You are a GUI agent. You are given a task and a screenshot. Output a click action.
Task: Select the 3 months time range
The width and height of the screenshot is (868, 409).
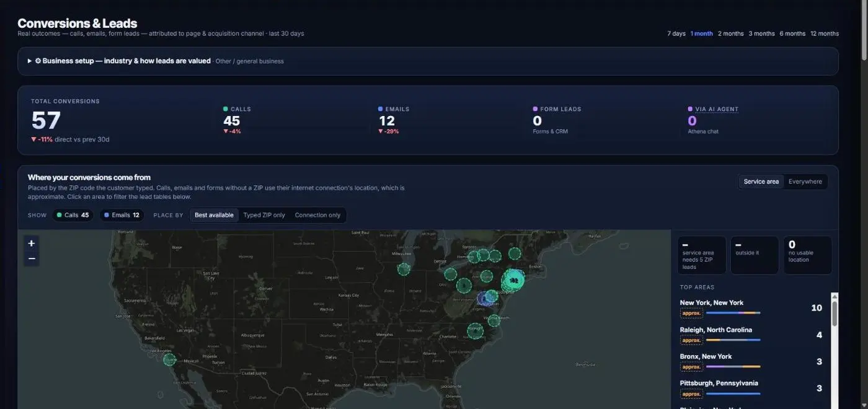tap(761, 33)
